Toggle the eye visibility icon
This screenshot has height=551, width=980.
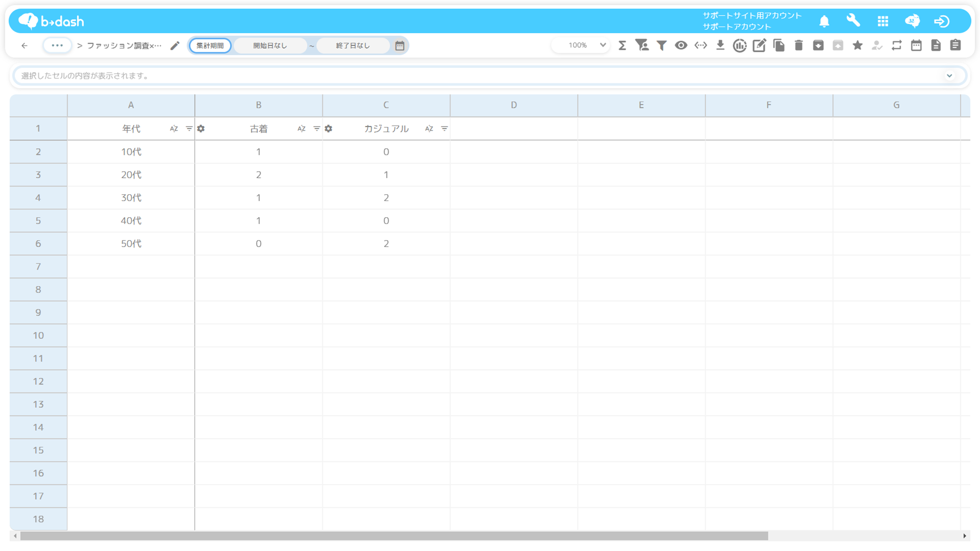point(681,46)
